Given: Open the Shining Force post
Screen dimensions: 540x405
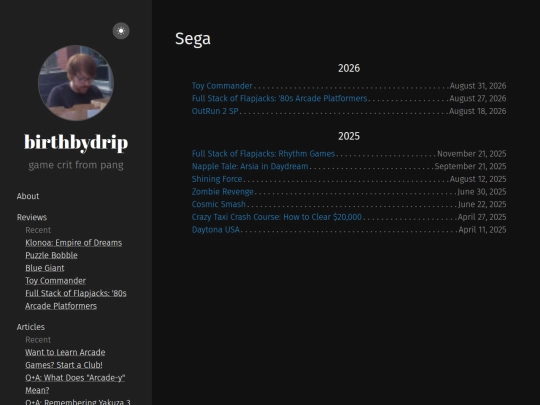Looking at the screenshot, I should (217, 179).
